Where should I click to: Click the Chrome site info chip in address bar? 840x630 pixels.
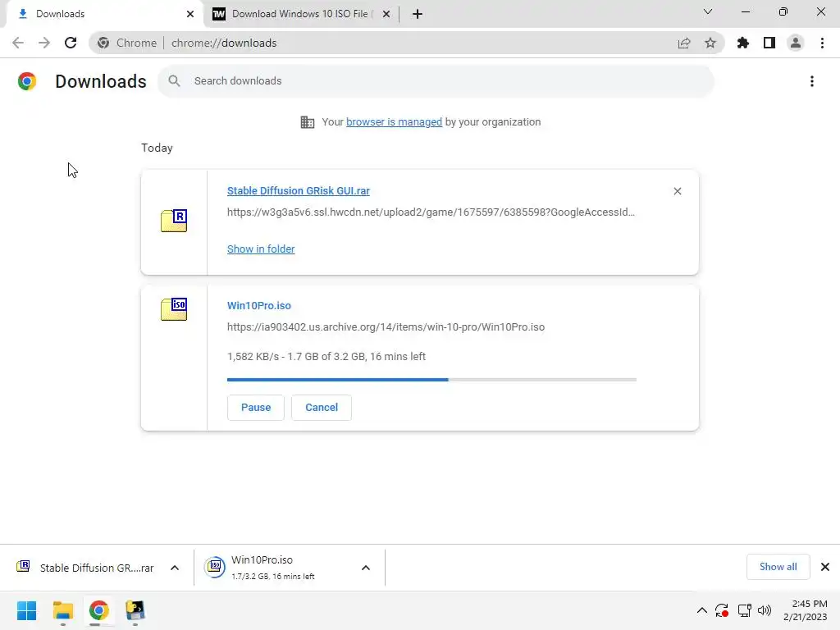[x=127, y=43]
